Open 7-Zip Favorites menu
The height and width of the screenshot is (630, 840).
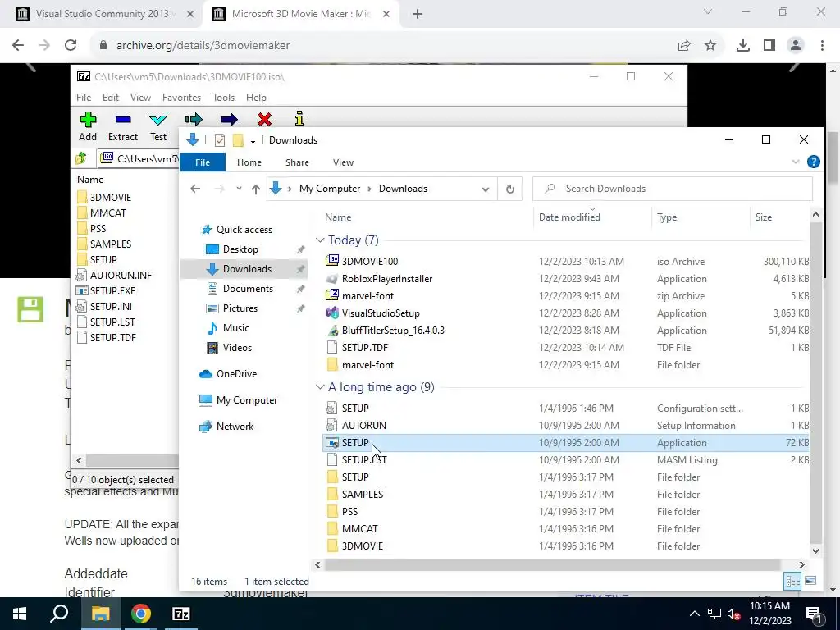coord(181,98)
